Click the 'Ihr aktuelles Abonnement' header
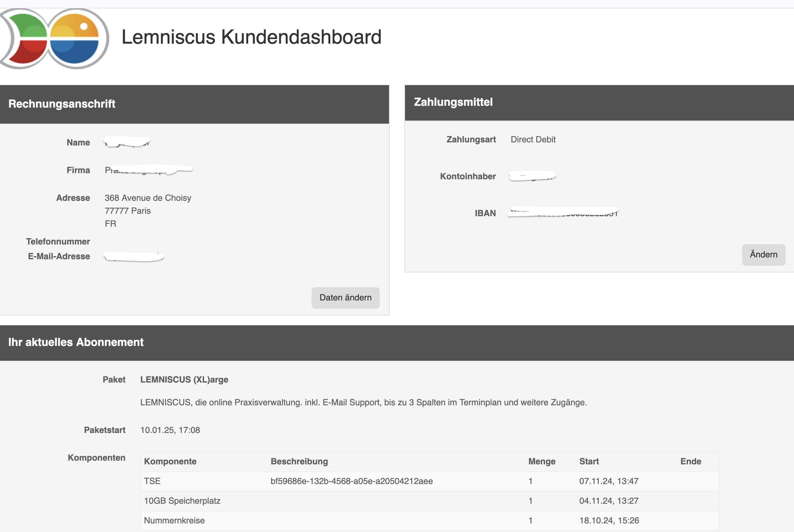794x532 pixels. click(397, 342)
